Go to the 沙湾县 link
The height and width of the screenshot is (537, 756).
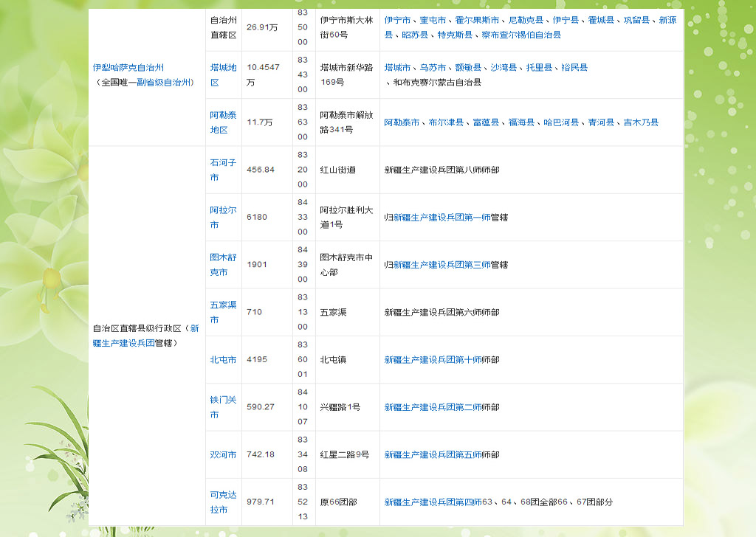tap(504, 67)
